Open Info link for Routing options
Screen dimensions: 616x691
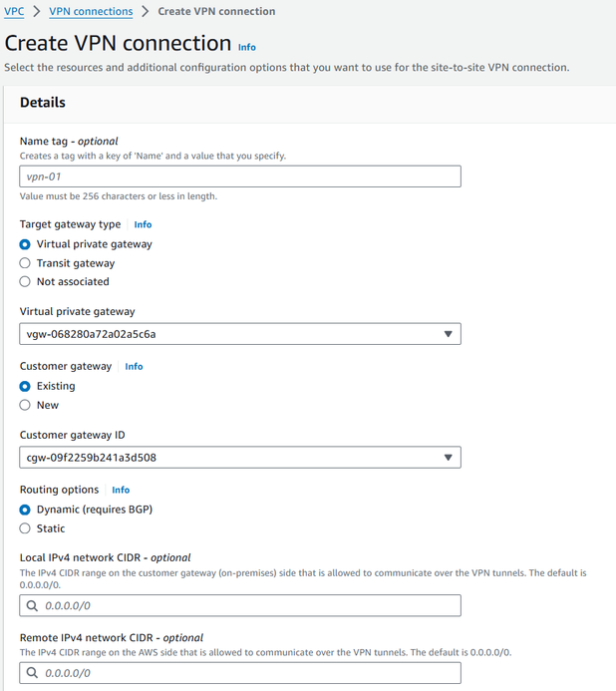[121, 491]
